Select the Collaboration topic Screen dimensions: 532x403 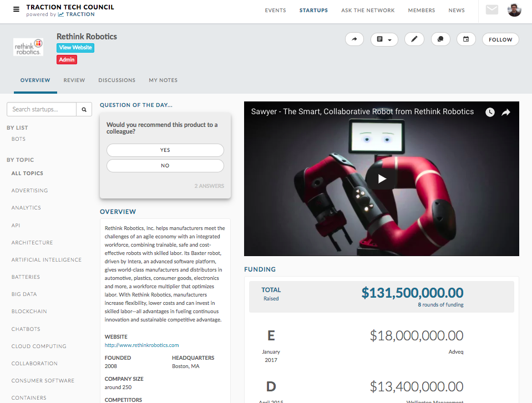click(34, 364)
